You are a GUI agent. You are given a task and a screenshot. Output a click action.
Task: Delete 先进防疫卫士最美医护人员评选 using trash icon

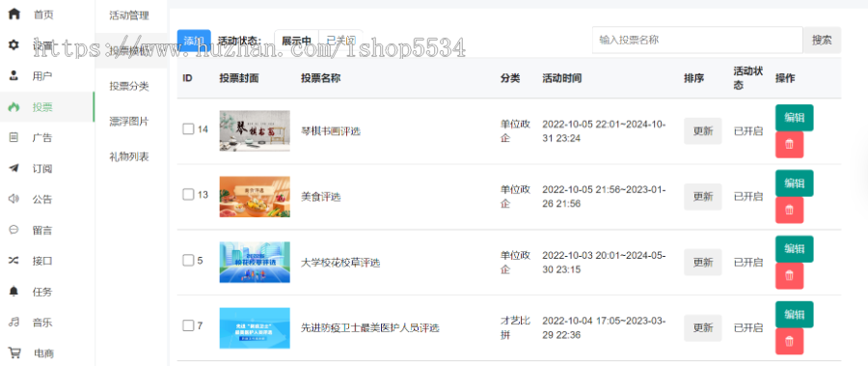pyautogui.click(x=789, y=341)
